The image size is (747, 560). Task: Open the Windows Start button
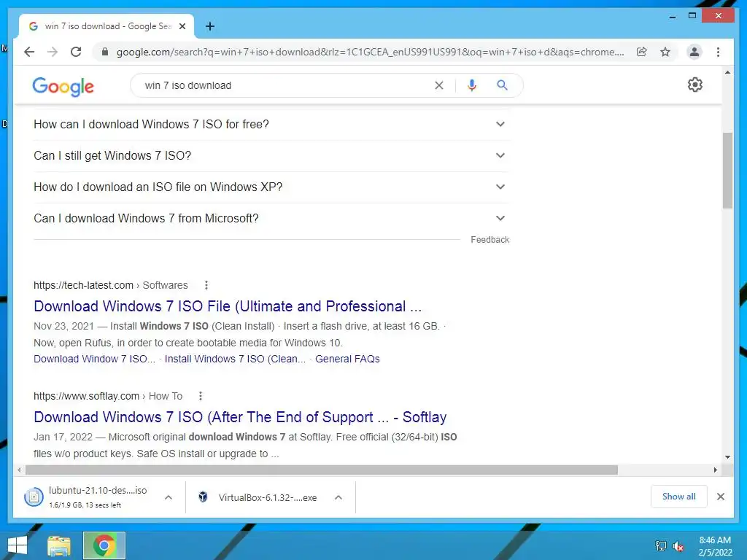point(18,545)
